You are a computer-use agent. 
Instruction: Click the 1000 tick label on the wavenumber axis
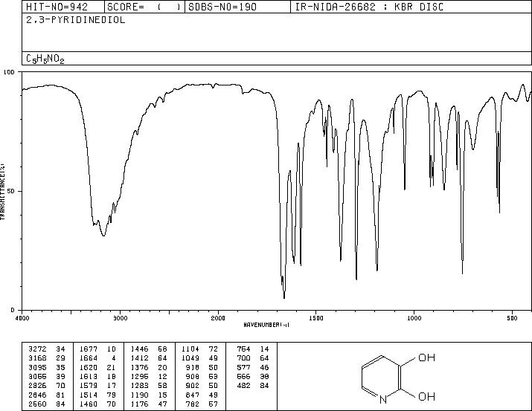pos(414,318)
